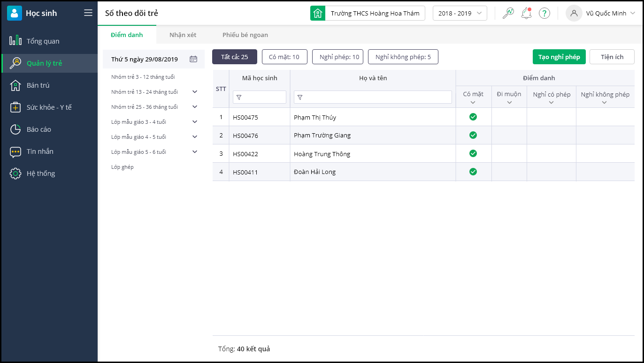Open Hệ thống settings
This screenshot has height=363, width=644.
pos(40,174)
